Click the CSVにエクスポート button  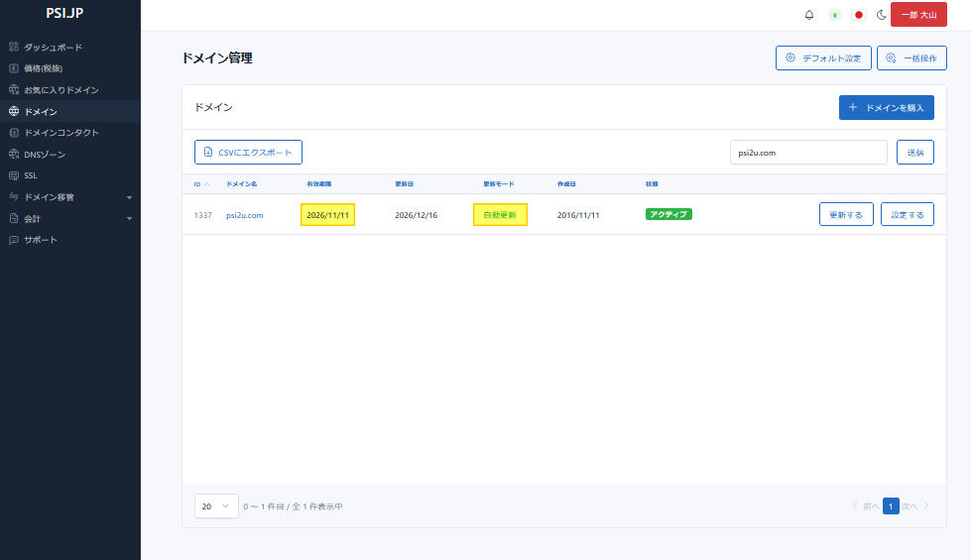click(248, 153)
